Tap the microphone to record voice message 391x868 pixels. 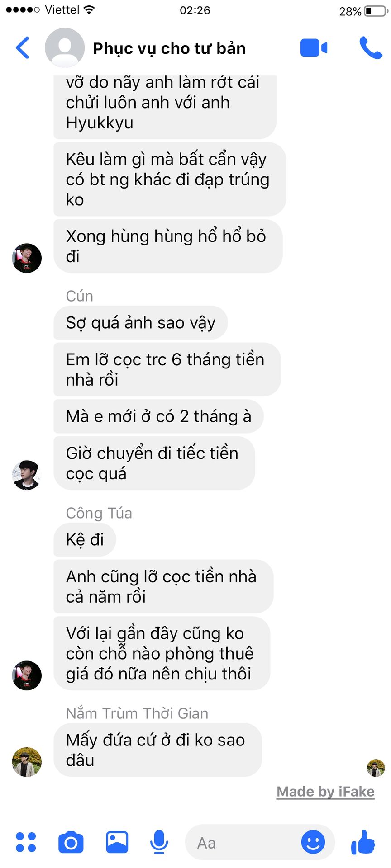[x=159, y=842]
